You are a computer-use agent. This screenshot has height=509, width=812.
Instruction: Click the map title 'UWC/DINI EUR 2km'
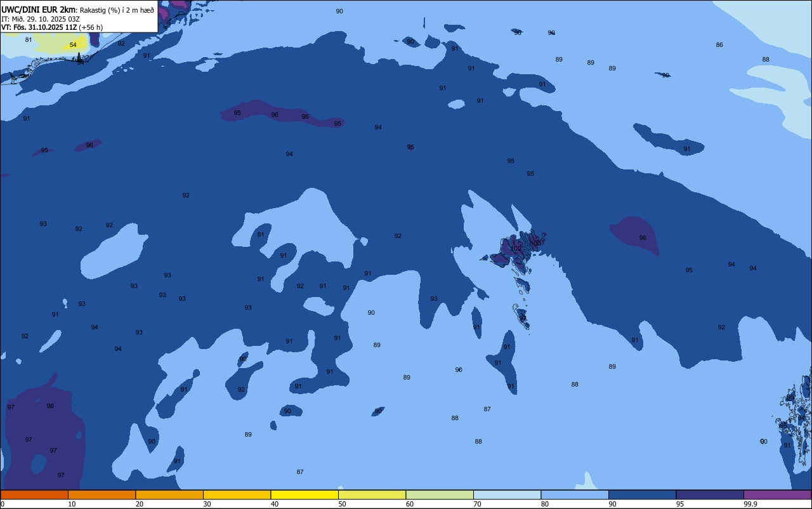point(38,10)
